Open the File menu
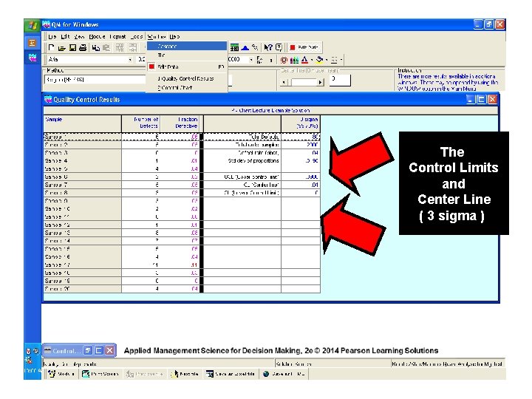Viewport: 532px width, 399px height. 52,36
